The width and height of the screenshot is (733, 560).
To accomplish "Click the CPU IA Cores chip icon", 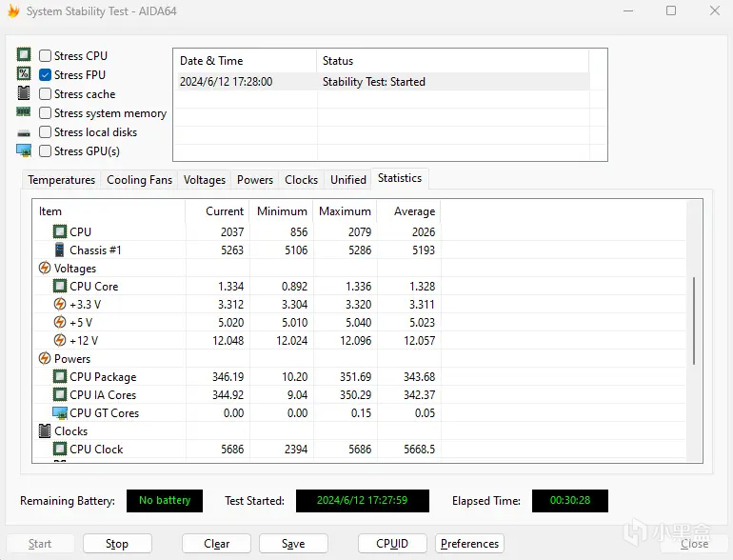I will (x=60, y=394).
